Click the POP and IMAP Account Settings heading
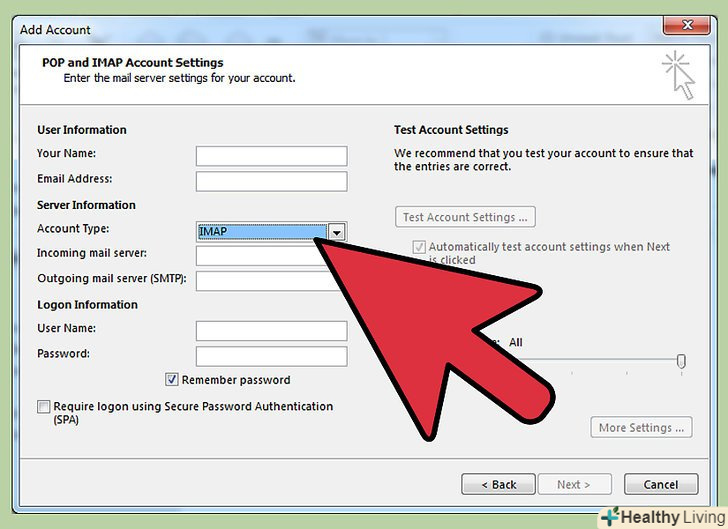The height and width of the screenshot is (529, 728). click(132, 62)
